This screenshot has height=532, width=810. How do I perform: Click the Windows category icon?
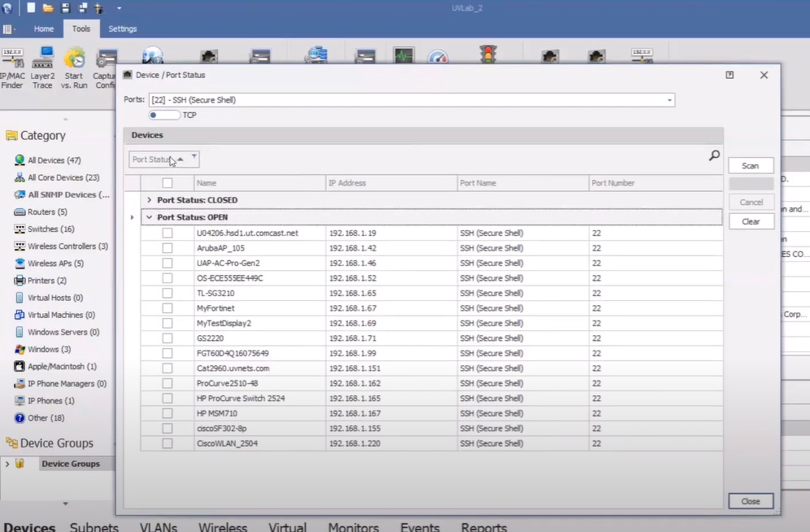pyautogui.click(x=20, y=349)
